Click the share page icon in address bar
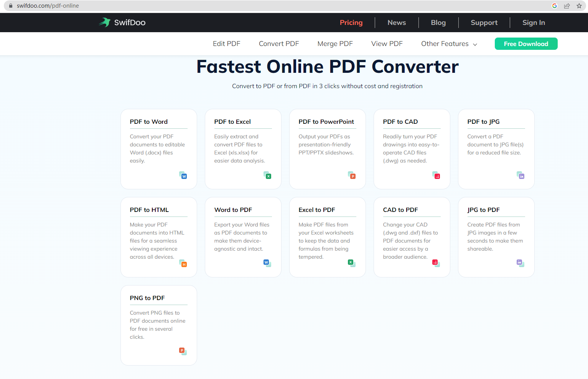The width and height of the screenshot is (588, 379). pos(567,6)
